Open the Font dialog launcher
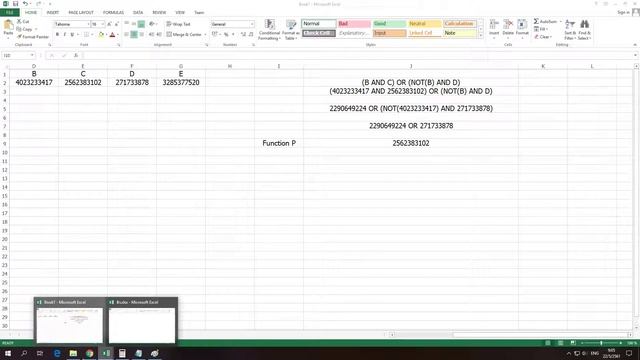Image resolution: width=640 pixels, height=360 pixels. (119, 44)
